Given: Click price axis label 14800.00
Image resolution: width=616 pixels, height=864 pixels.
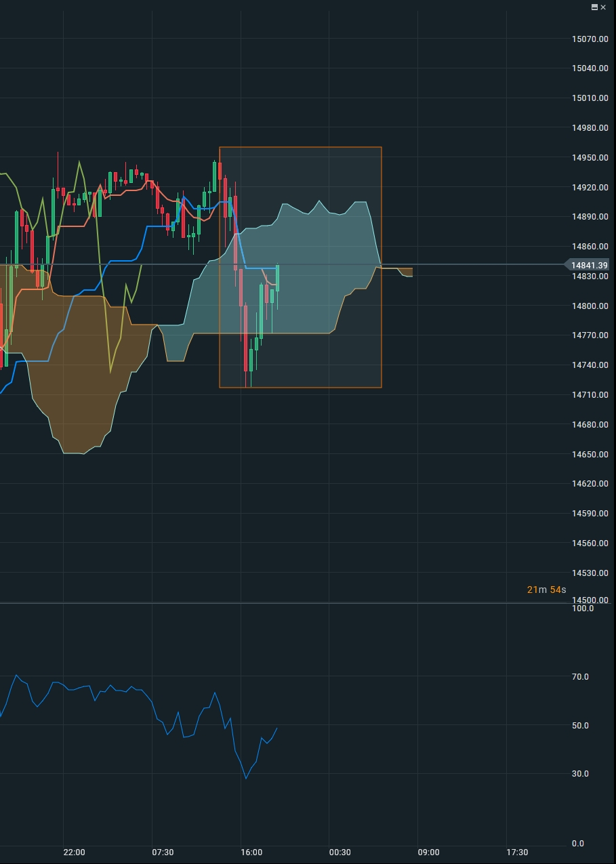Looking at the screenshot, I should point(590,306).
